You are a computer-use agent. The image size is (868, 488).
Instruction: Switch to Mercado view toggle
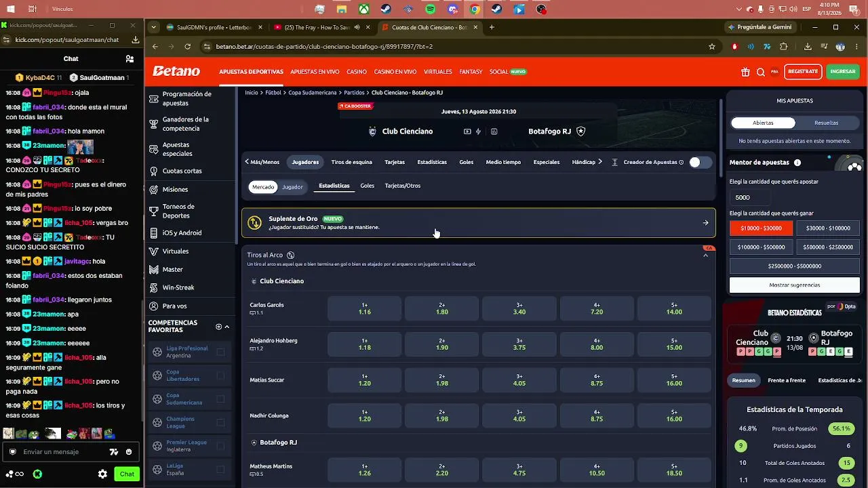coord(263,187)
